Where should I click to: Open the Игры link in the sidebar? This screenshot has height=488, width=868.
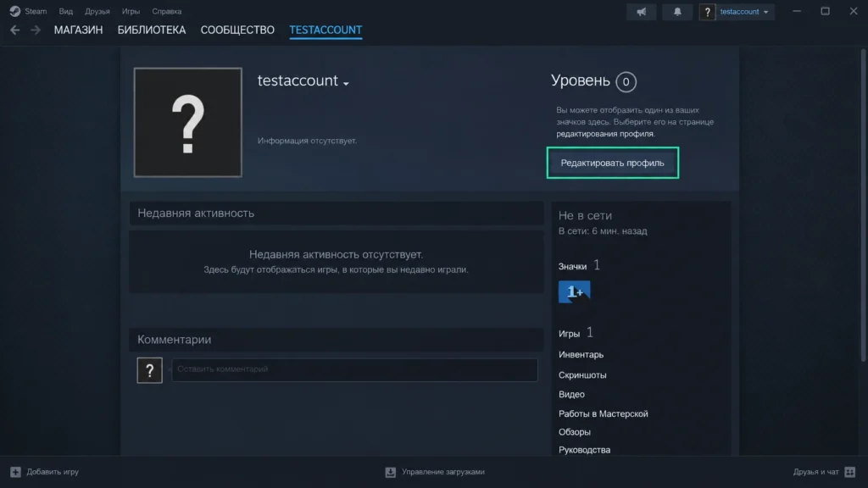(x=569, y=334)
